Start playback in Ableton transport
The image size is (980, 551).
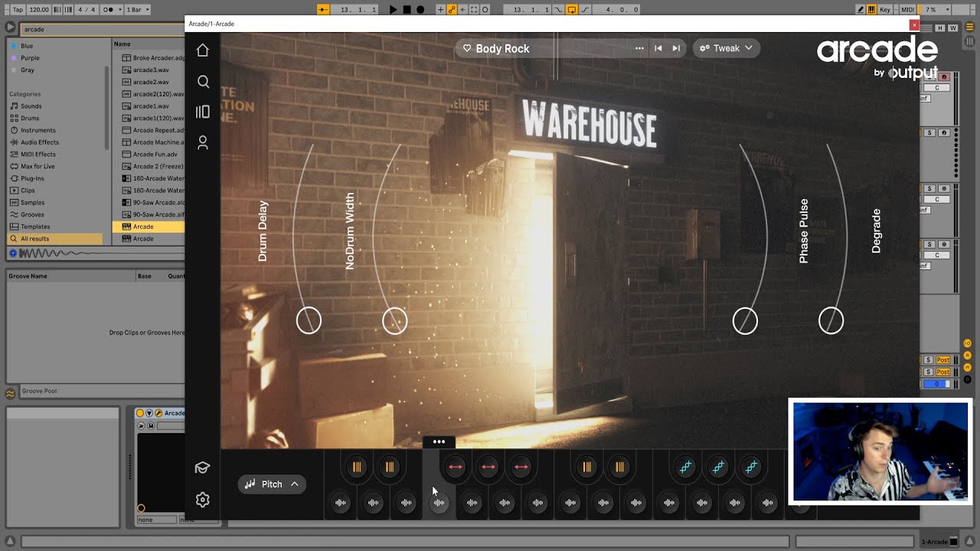[x=393, y=9]
